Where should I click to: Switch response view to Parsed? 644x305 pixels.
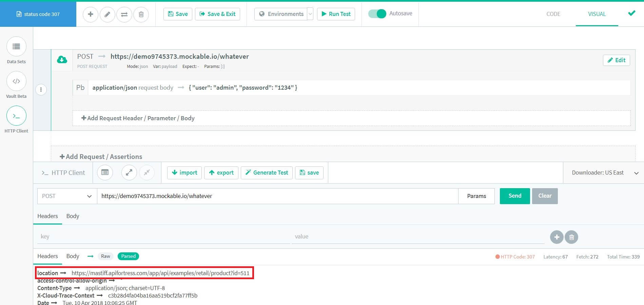coord(128,256)
